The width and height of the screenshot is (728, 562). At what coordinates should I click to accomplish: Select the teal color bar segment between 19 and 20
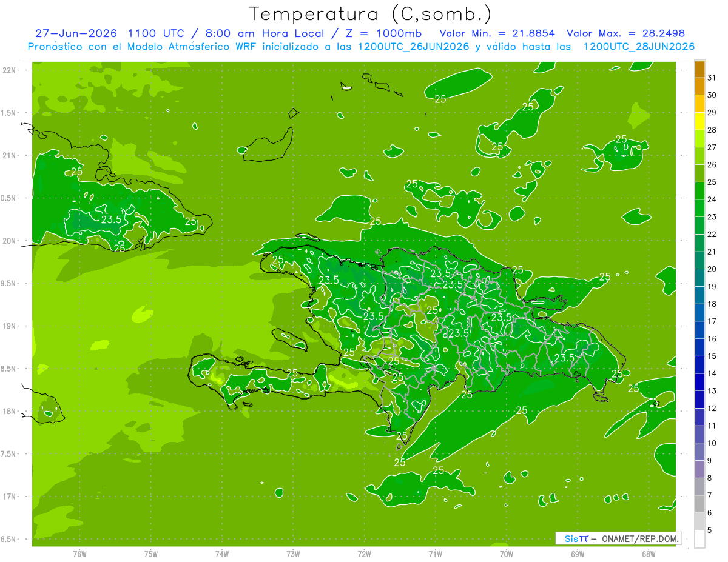699,278
